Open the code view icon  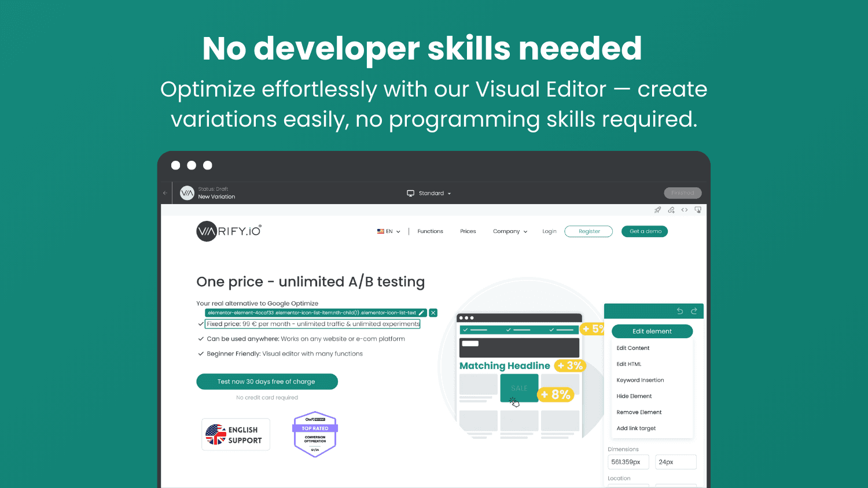685,210
